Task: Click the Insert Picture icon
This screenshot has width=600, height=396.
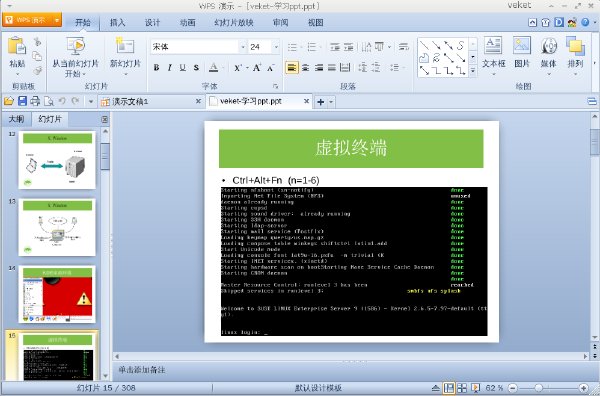Action: (522, 45)
